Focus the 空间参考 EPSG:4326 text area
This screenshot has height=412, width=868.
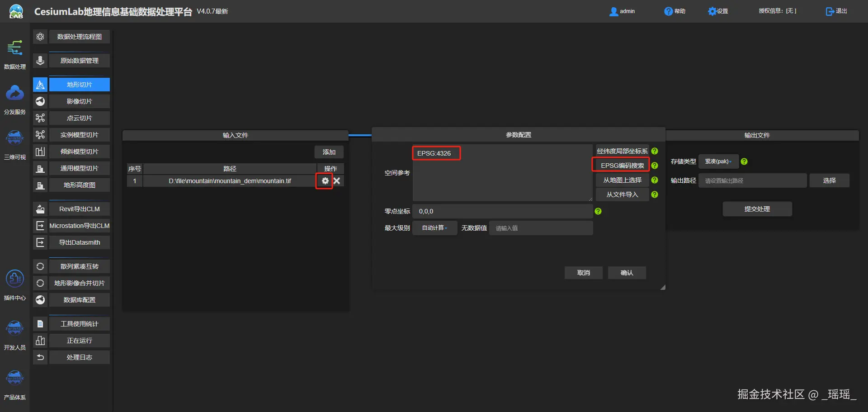502,173
